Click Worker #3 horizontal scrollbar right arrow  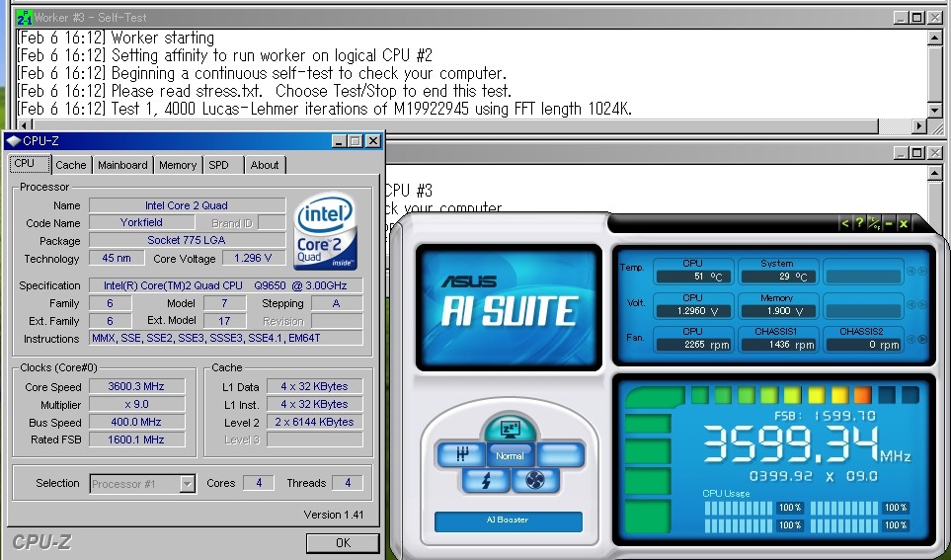click(x=919, y=125)
